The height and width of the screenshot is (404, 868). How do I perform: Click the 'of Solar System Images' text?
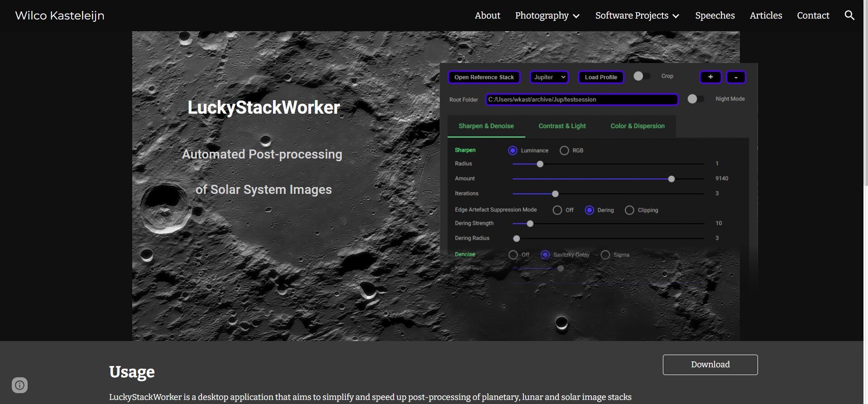tap(264, 189)
